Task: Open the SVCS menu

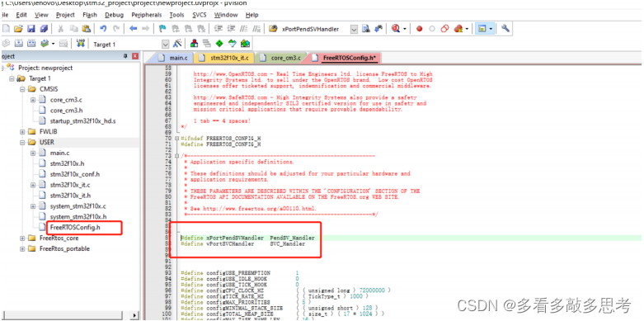Action: click(200, 15)
